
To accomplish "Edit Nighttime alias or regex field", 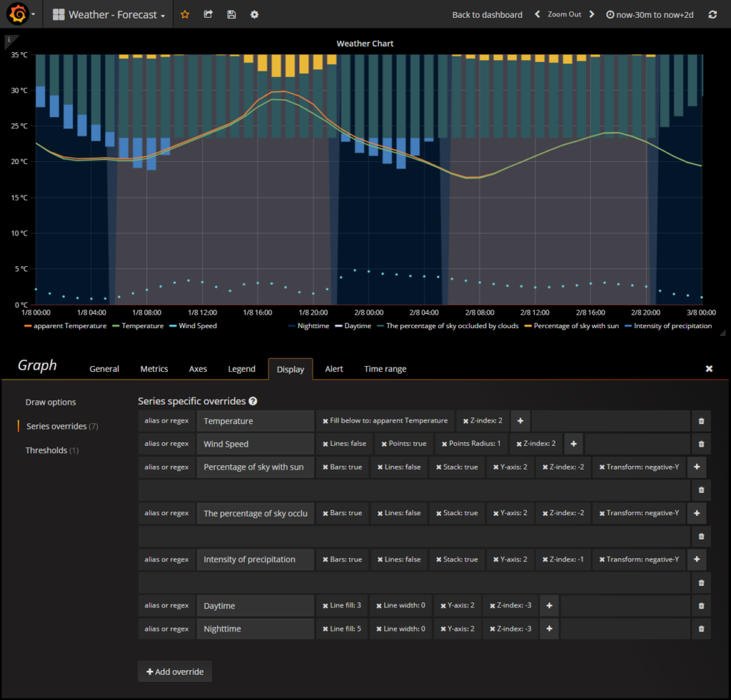I will [256, 629].
